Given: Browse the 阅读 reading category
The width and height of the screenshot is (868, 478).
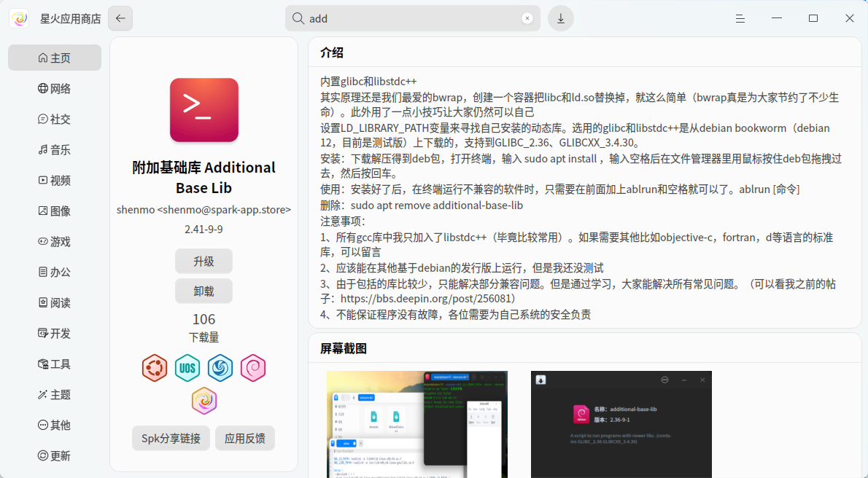Looking at the screenshot, I should (x=55, y=302).
